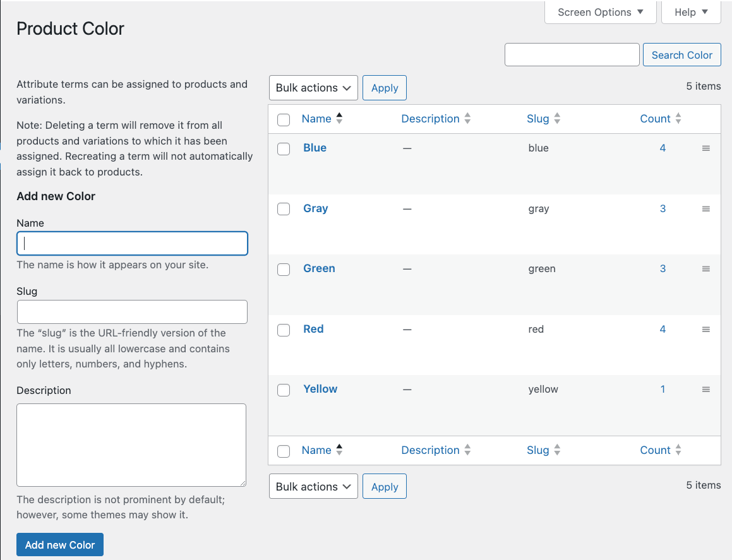
Task: Click Description sort arrows in table footer
Action: click(x=467, y=450)
